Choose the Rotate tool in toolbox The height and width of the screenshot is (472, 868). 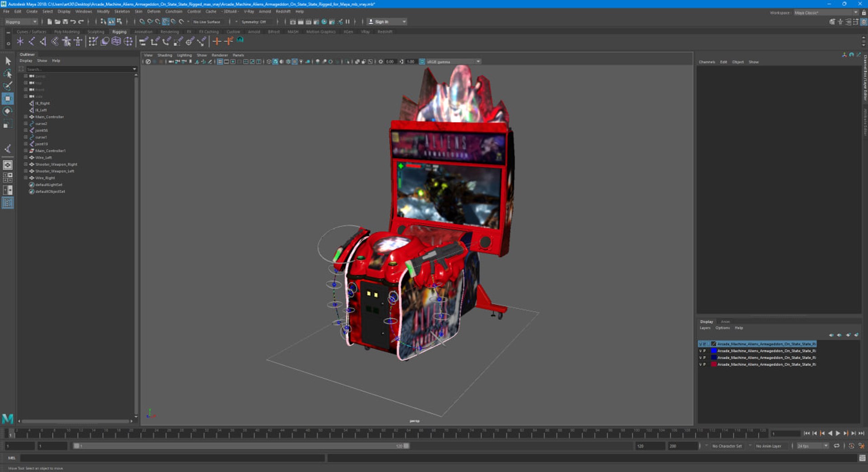point(8,111)
